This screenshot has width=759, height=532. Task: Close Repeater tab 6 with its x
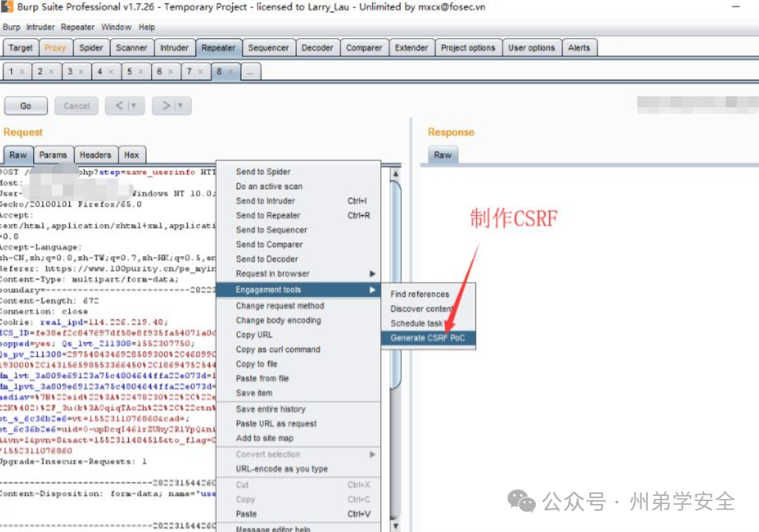coord(170,71)
